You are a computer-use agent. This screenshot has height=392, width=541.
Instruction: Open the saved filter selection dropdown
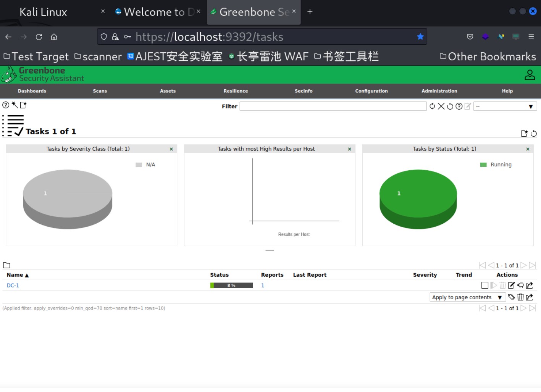point(505,106)
